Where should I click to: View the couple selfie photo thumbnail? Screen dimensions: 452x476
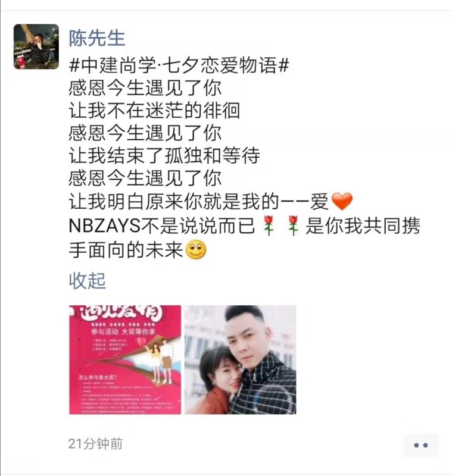coord(240,360)
